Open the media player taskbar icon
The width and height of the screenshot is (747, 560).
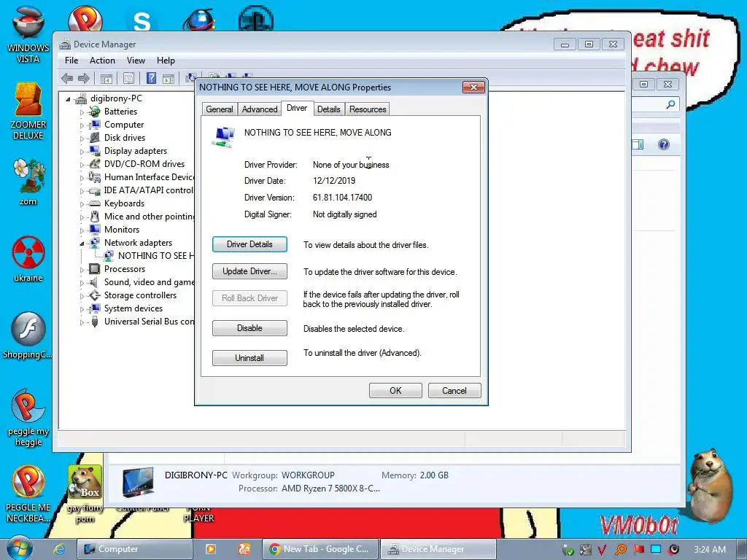[x=210, y=549]
